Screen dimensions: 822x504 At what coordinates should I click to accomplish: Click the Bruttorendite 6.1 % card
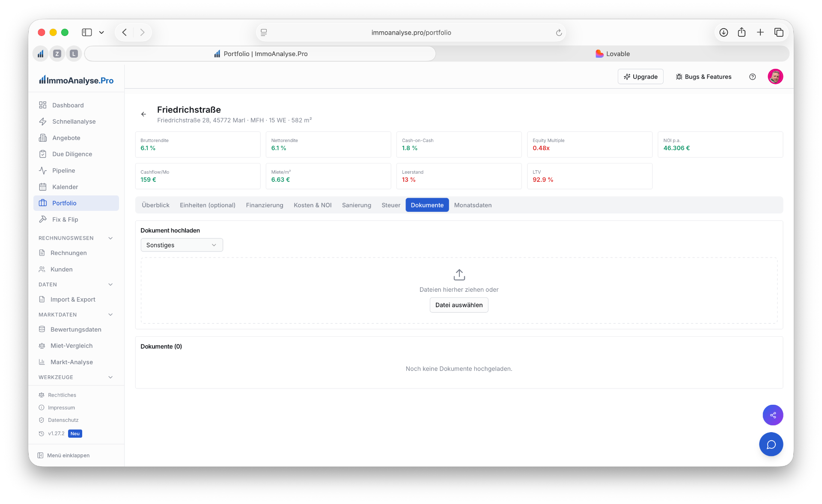[198, 145]
